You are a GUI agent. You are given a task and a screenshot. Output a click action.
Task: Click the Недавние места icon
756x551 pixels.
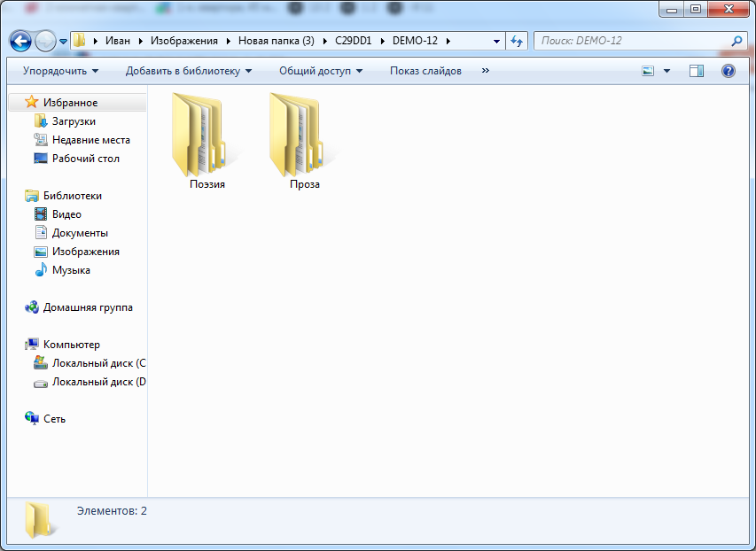click(x=41, y=140)
